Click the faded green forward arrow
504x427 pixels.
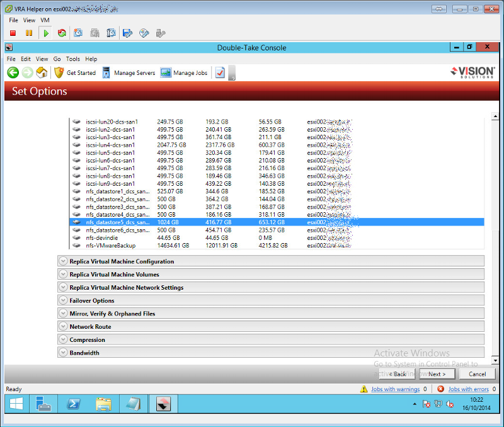pos(28,72)
